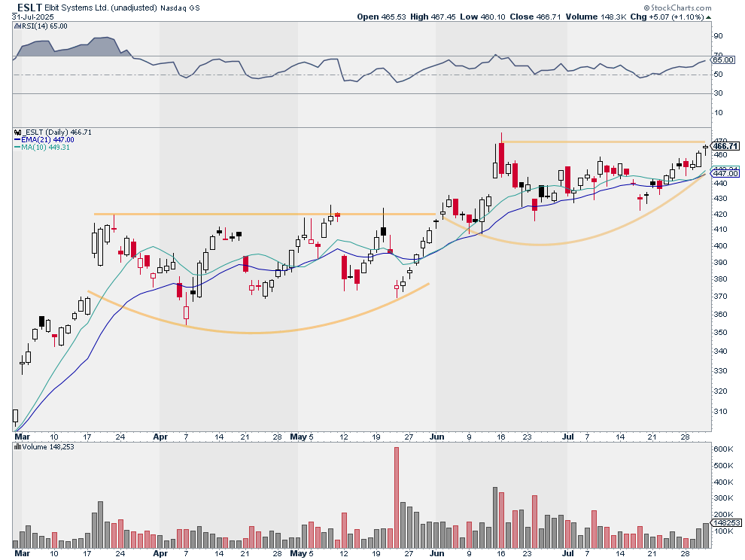Click the 330 price axis label

click(x=720, y=371)
